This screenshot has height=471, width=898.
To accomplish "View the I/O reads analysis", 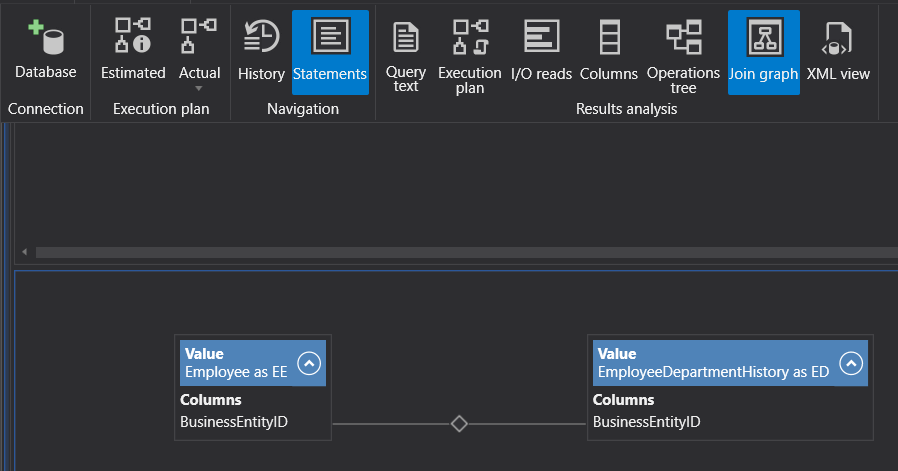I will click(541, 48).
